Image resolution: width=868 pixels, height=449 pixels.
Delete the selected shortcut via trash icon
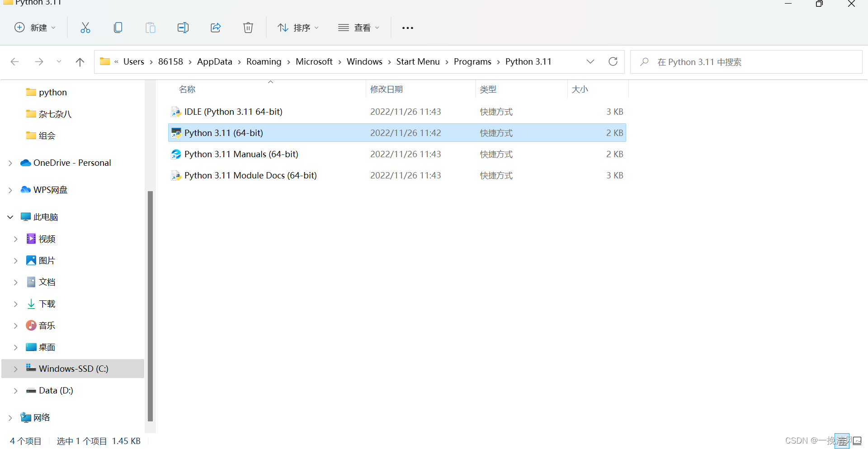pos(248,28)
